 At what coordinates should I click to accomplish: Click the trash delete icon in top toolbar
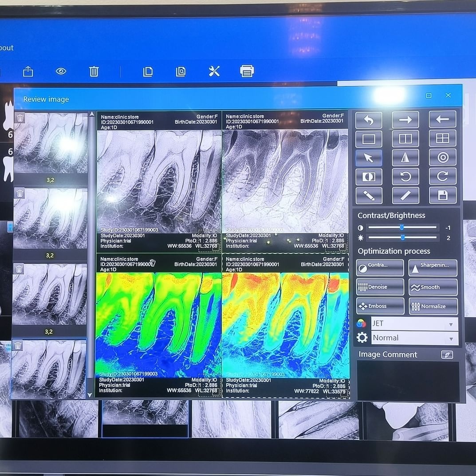[x=94, y=71]
